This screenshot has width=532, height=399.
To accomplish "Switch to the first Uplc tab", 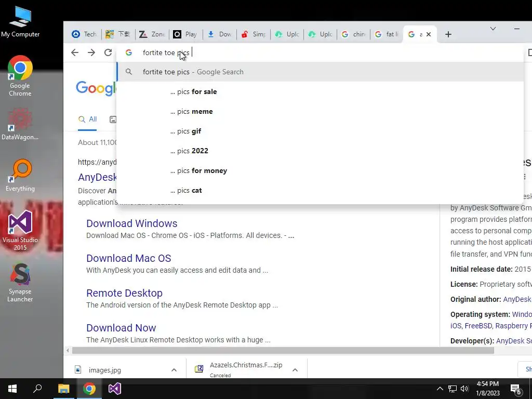I will click(287, 34).
